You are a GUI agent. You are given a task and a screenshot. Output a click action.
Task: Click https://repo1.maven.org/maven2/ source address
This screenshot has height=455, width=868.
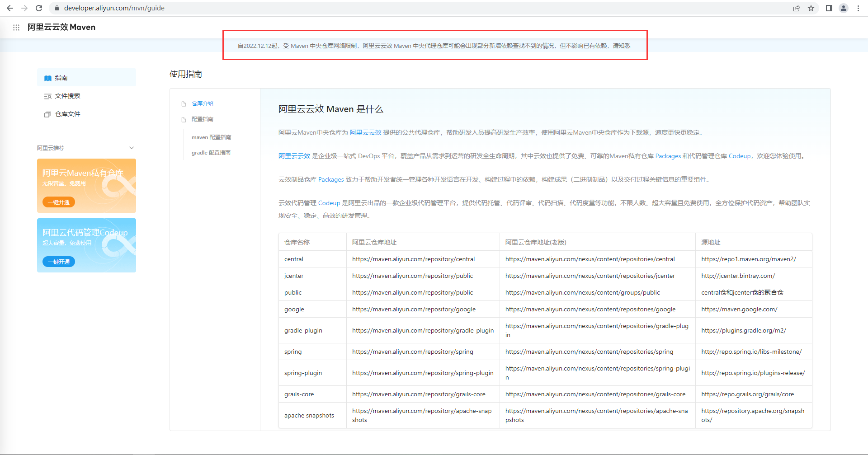click(749, 259)
